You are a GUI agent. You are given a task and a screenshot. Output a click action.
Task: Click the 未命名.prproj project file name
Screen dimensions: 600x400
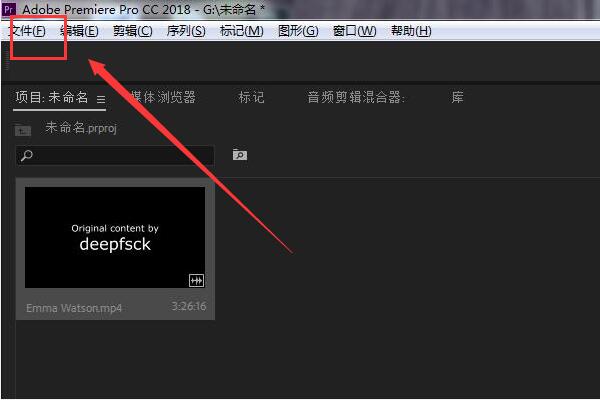[81, 128]
